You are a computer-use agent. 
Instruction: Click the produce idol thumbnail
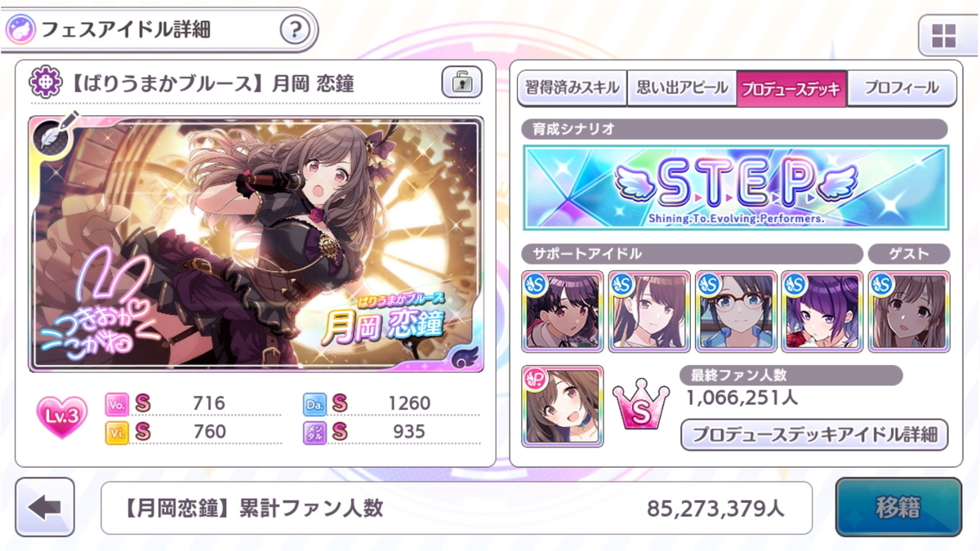pyautogui.click(x=563, y=406)
